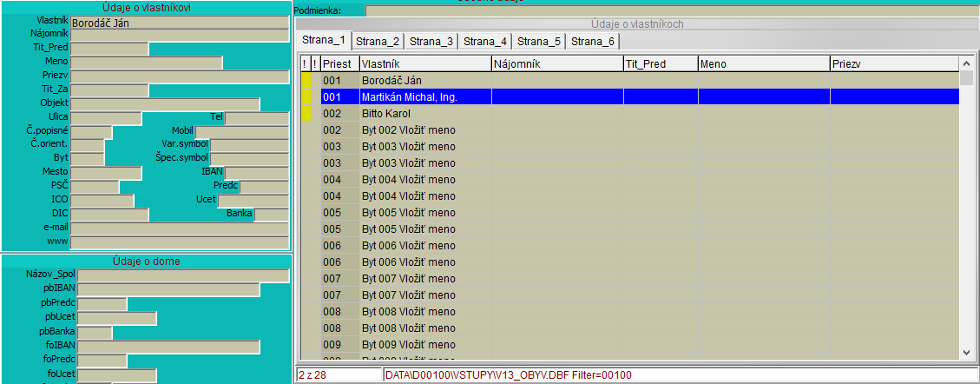The height and width of the screenshot is (384, 980).
Task: Focus the pbBanka input field
Action: click(95, 332)
